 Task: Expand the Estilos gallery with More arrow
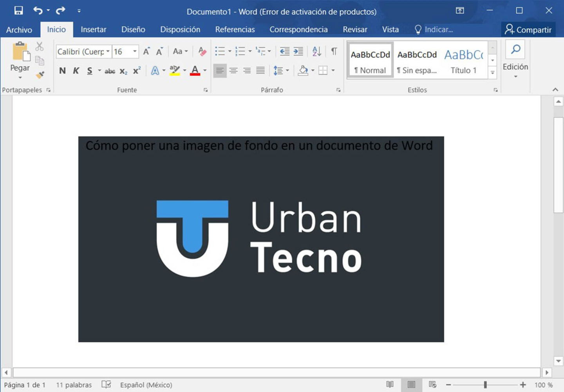point(493,73)
